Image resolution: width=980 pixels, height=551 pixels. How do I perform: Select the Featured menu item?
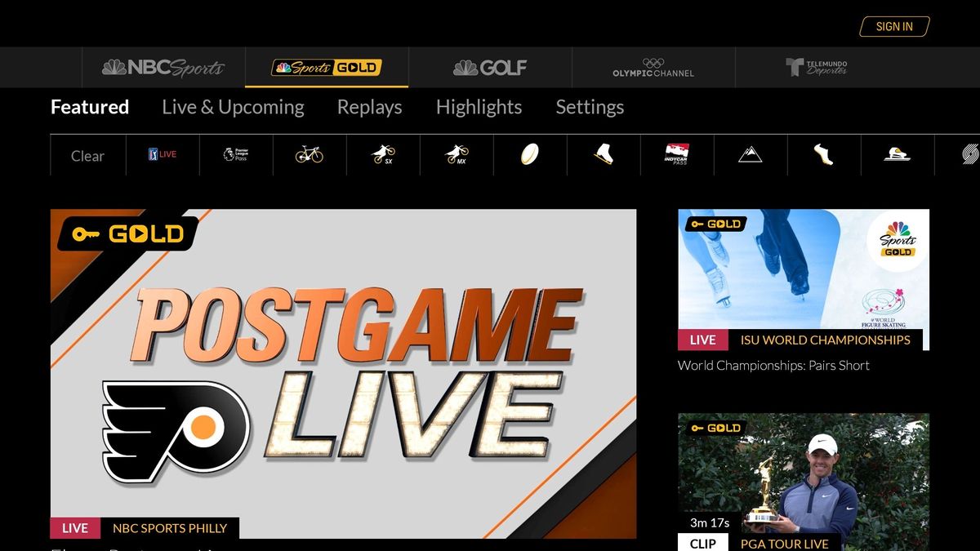point(90,107)
